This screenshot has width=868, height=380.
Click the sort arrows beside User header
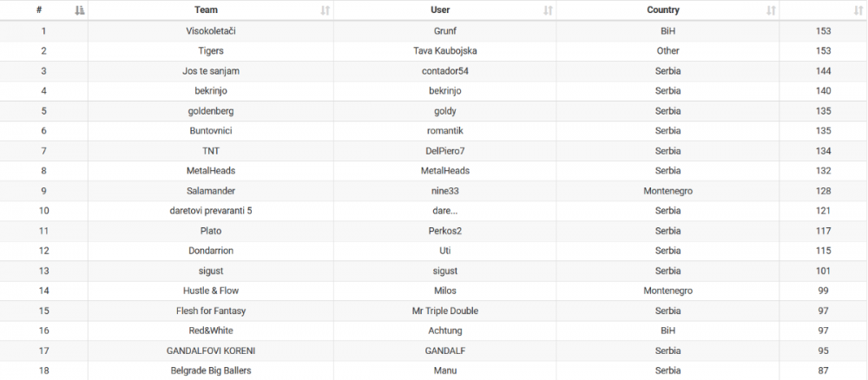(x=548, y=10)
